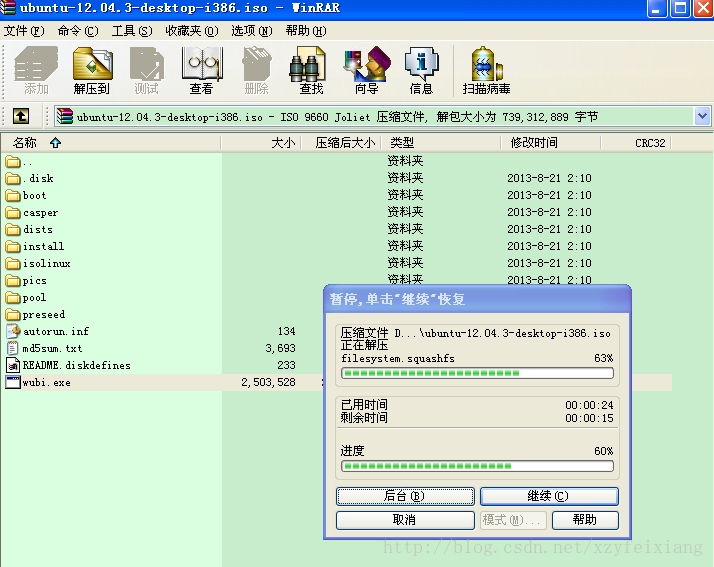
Task: Click the wubi.exe file icon
Action: click(x=13, y=382)
